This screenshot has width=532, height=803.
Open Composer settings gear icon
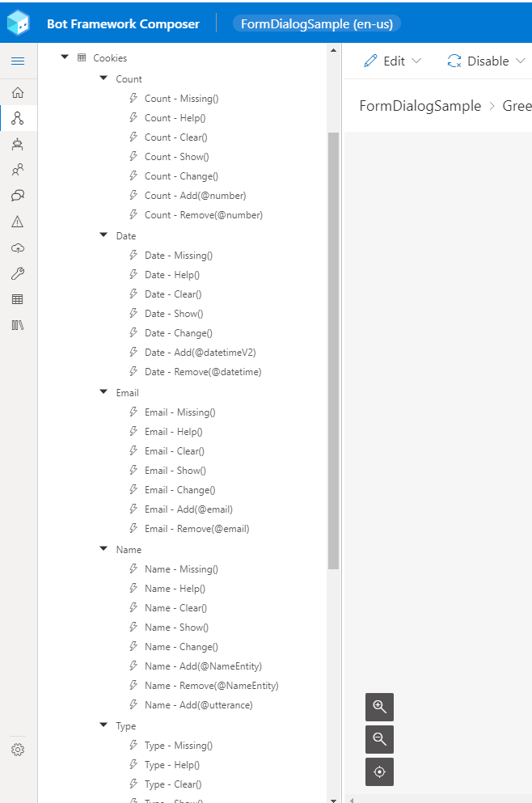18,750
